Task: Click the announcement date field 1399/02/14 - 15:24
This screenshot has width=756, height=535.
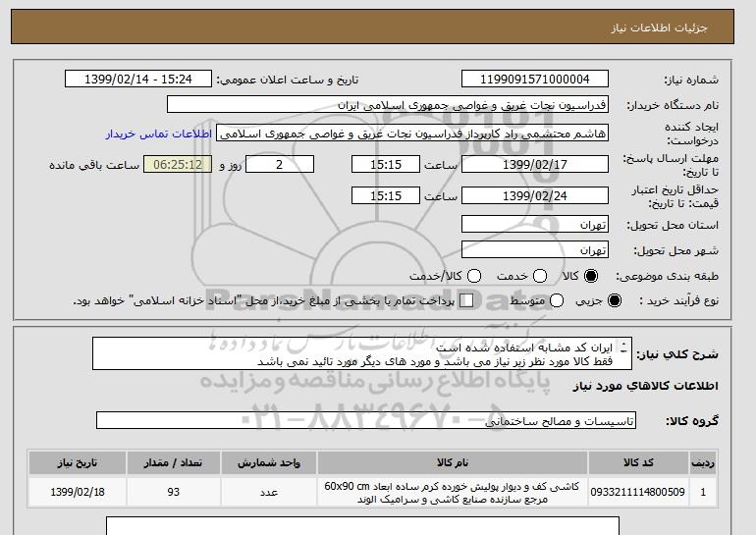Action: coord(138,80)
